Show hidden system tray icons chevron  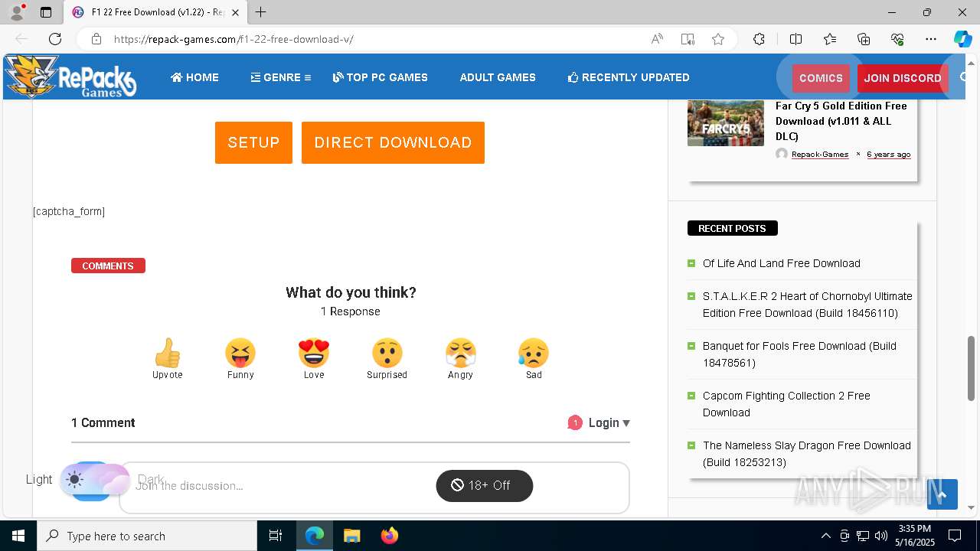pyautogui.click(x=825, y=536)
